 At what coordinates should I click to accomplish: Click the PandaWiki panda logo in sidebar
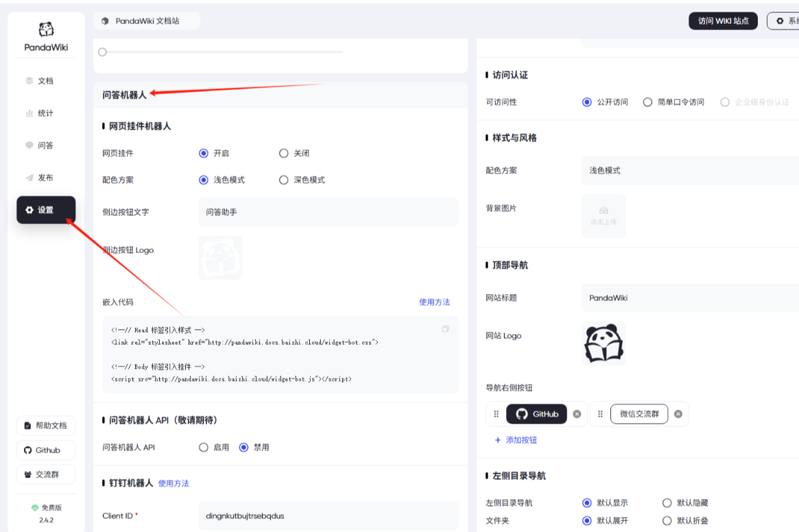46,29
